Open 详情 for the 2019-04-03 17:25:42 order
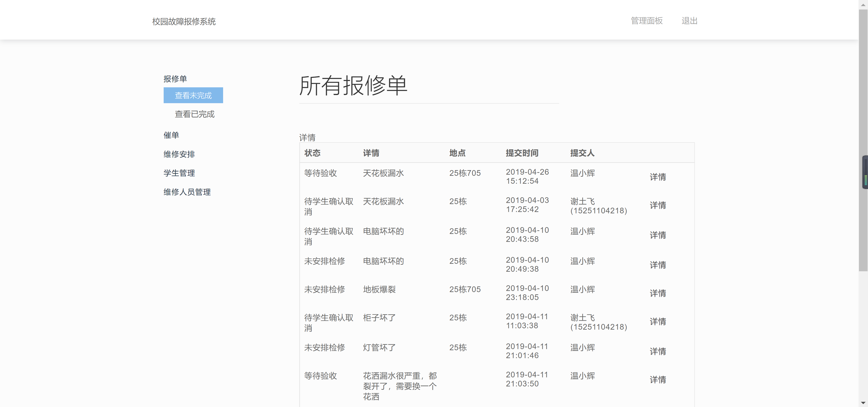This screenshot has height=407, width=868. pyautogui.click(x=657, y=205)
